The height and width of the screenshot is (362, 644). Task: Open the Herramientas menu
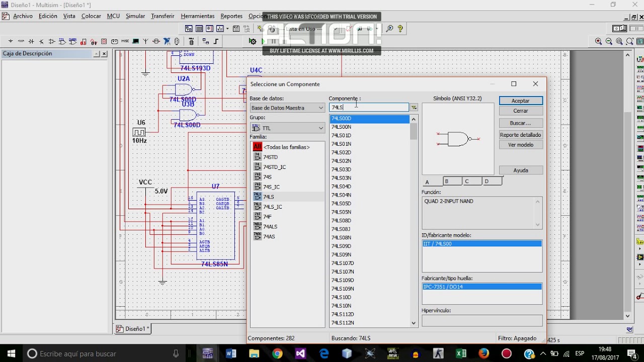click(197, 16)
